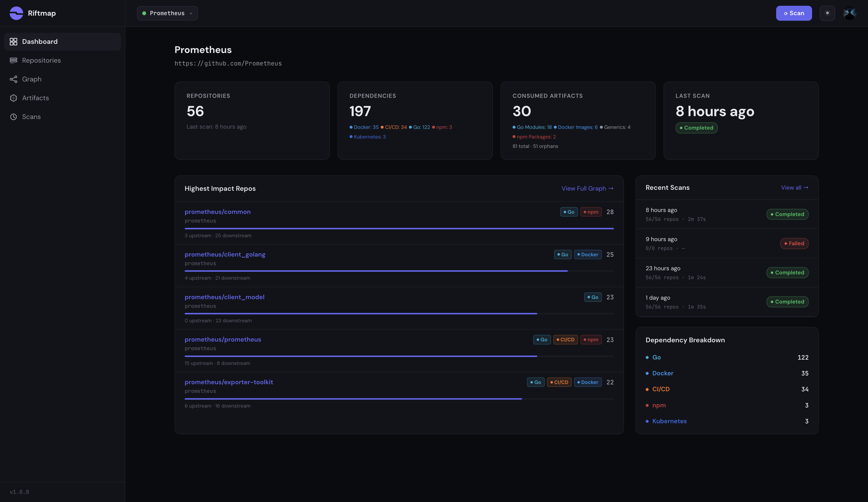Screen dimensions: 868x502
Task: Click the Completed badge in Last Scan card
Action: coord(696,128)
